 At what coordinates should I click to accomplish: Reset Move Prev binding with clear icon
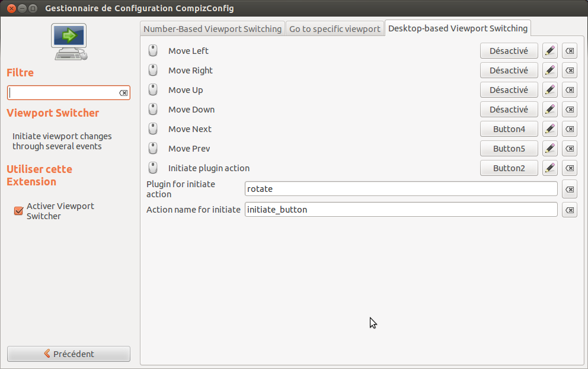[569, 149]
